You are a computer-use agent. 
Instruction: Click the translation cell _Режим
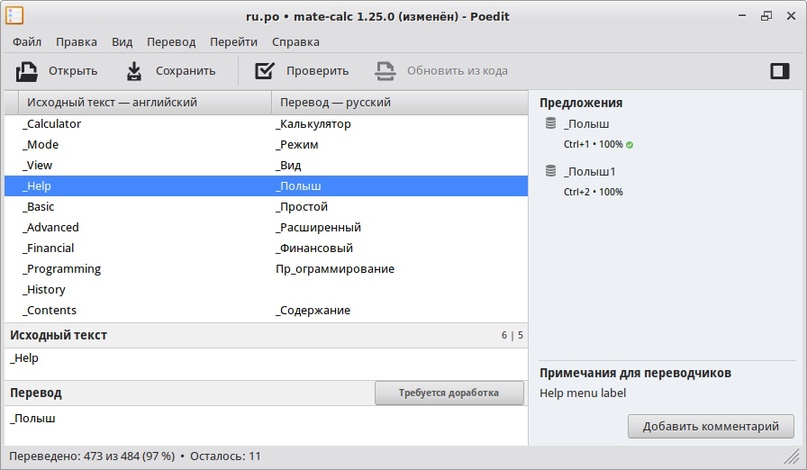(x=297, y=145)
